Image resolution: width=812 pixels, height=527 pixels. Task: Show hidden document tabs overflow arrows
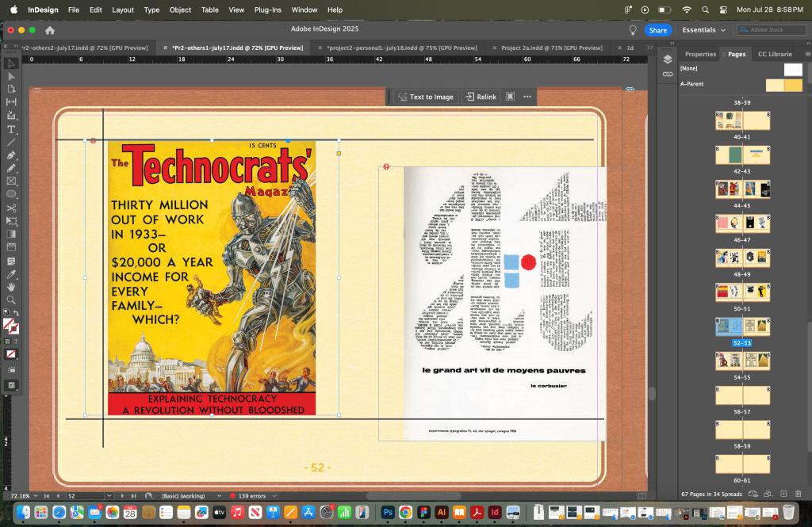tap(649, 48)
